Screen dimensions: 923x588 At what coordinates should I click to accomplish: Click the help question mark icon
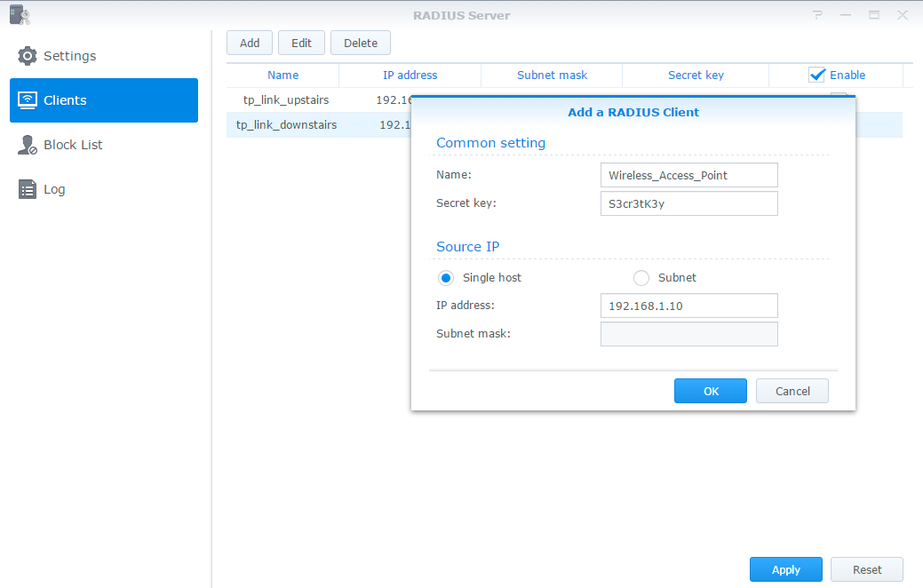click(817, 15)
